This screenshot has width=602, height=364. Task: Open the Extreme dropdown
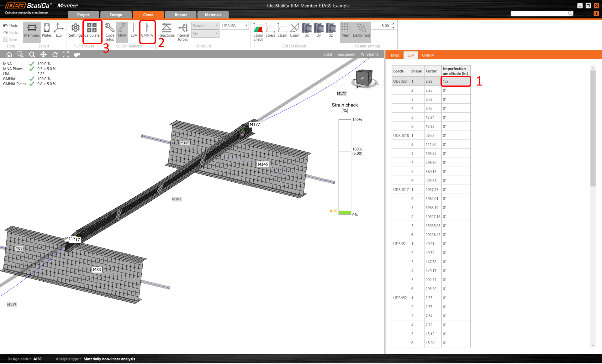[x=205, y=26]
